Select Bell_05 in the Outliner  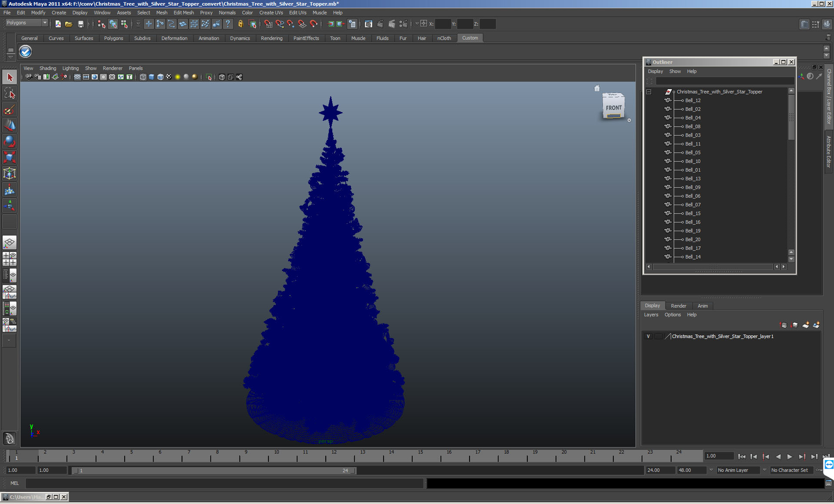tap(692, 152)
